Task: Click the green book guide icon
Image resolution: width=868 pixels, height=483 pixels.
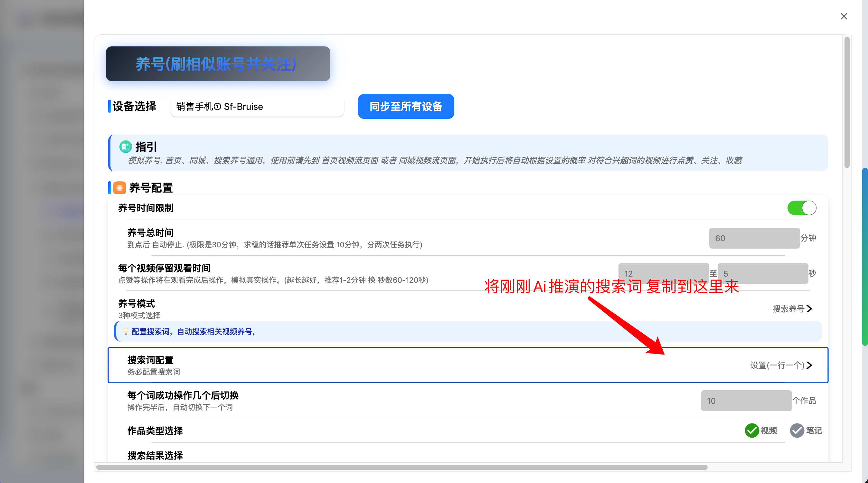Action: pos(125,147)
